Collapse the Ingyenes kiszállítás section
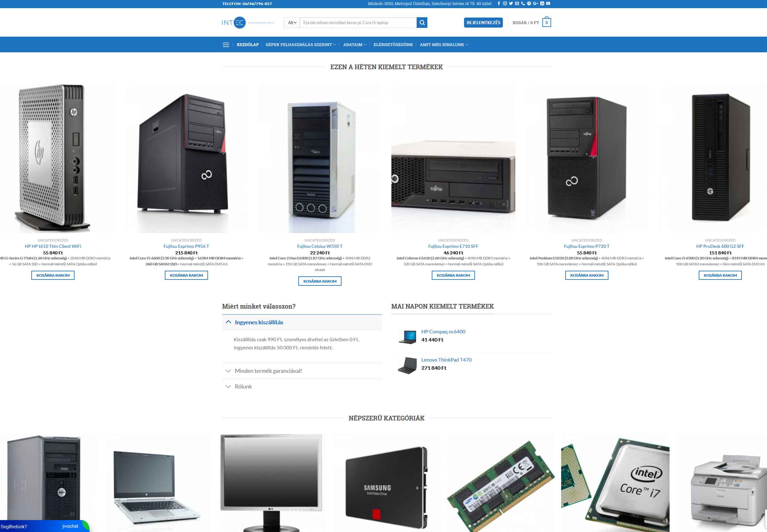Image resolution: width=767 pixels, height=532 pixels. (x=302, y=322)
